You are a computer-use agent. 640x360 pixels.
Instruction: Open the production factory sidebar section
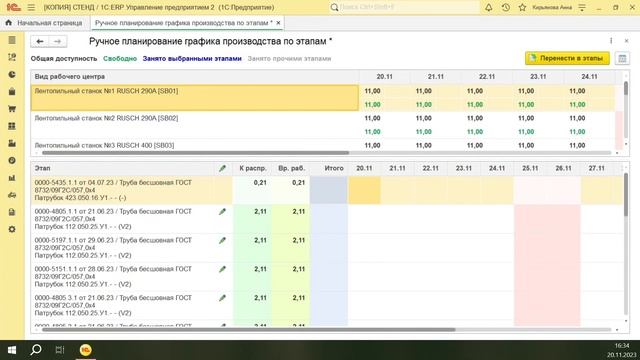12,143
